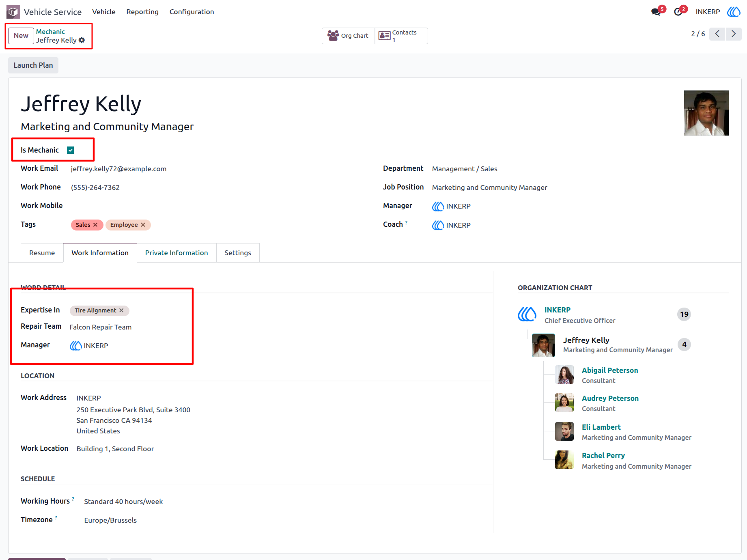Open the Org Chart stat button
This screenshot has width=747, height=560.
(x=348, y=36)
